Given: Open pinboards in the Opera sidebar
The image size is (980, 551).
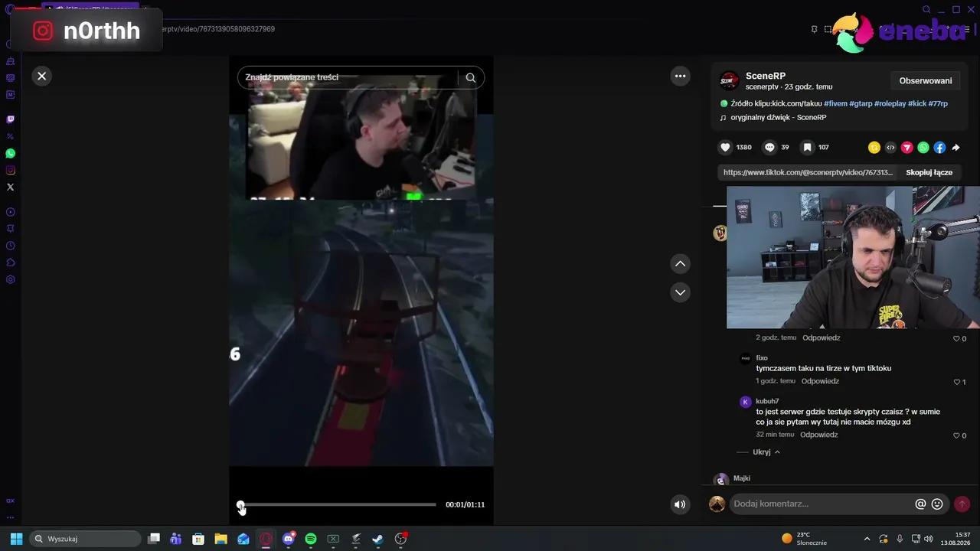Looking at the screenshot, I should (11, 229).
